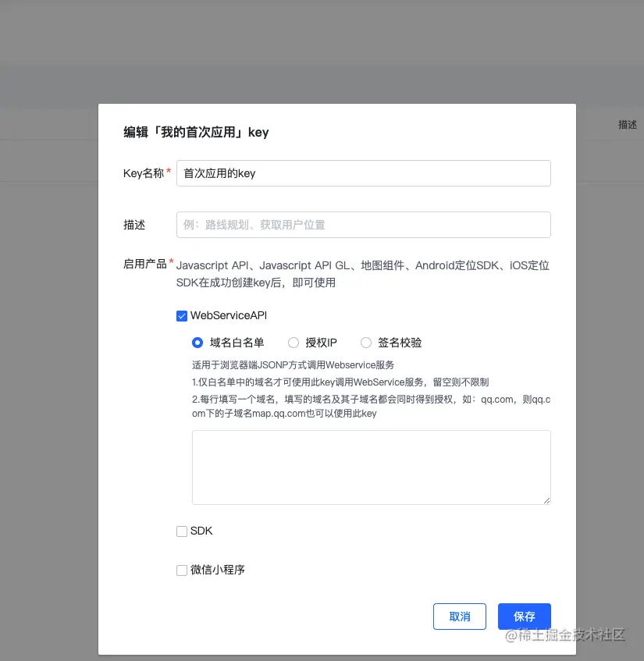Enable the SDK checkbox
Screen dimensions: 644x661
click(x=182, y=531)
